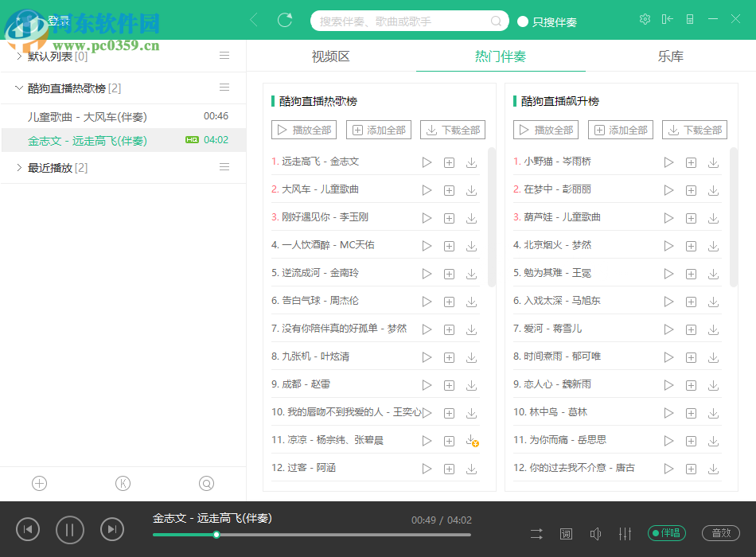Image resolution: width=756 pixels, height=557 pixels.
Task: Click the new playlist plus icon
Action: coord(38,483)
